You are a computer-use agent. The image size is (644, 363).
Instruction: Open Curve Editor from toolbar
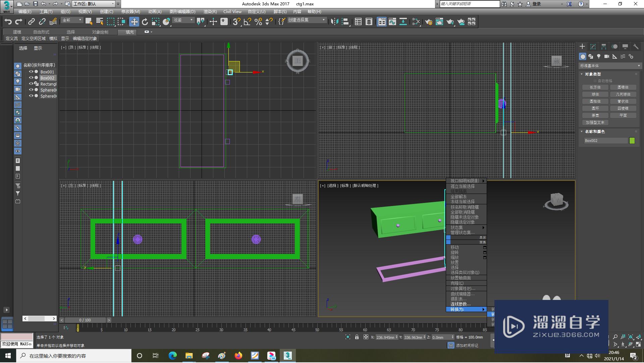click(x=392, y=22)
